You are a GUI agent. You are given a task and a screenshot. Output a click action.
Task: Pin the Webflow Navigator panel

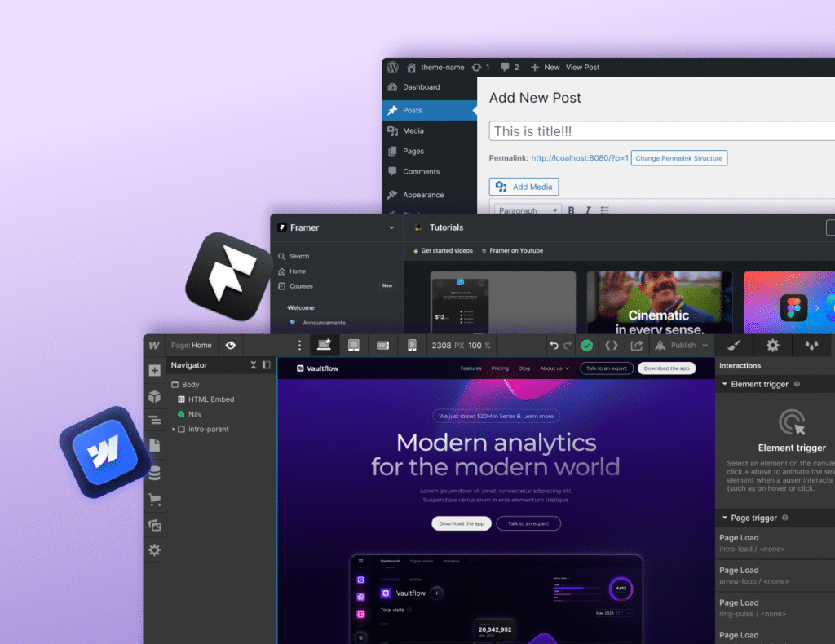pyautogui.click(x=267, y=365)
